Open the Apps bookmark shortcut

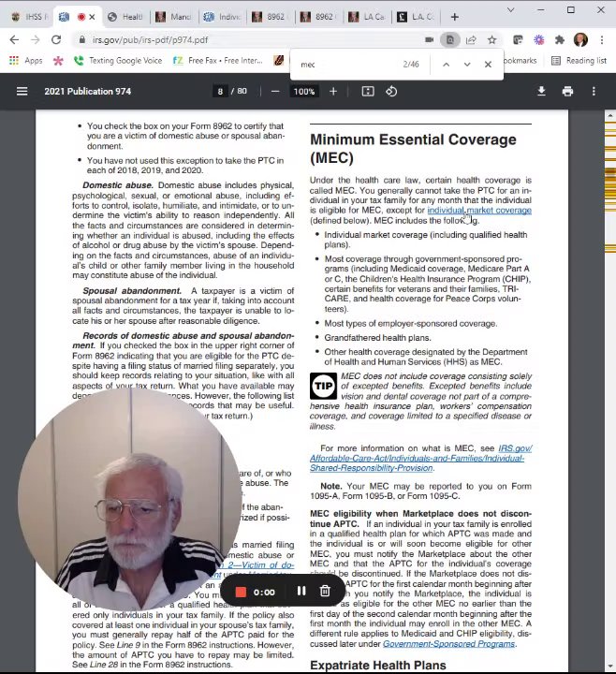coord(26,61)
